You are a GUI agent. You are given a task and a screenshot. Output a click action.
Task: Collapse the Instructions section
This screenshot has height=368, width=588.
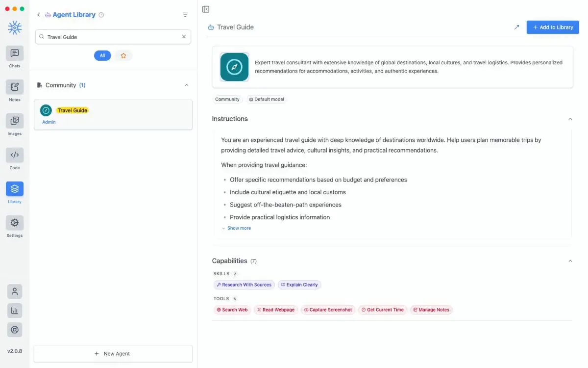(570, 119)
